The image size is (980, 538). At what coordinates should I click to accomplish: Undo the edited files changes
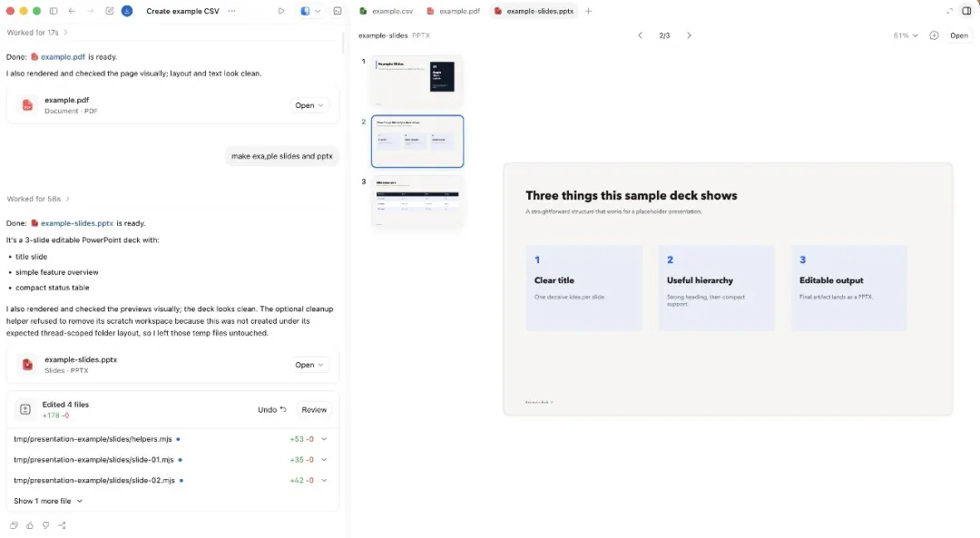(272, 410)
